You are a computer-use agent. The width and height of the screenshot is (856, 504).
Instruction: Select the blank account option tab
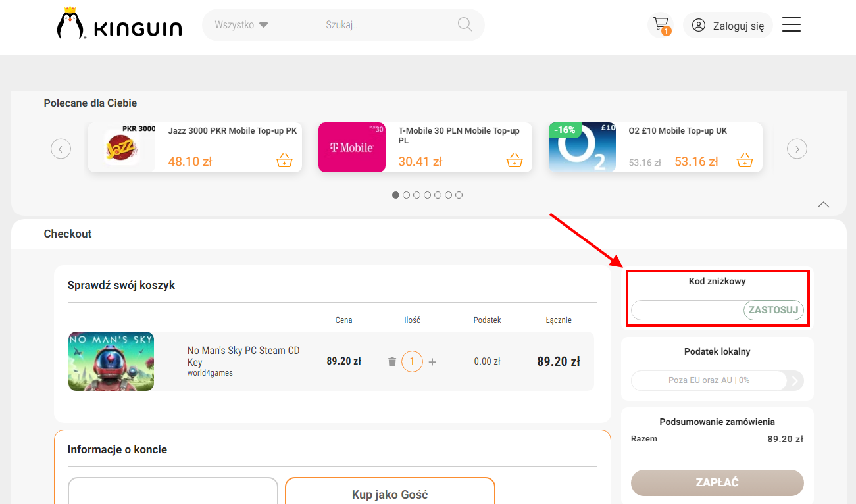[x=173, y=491]
